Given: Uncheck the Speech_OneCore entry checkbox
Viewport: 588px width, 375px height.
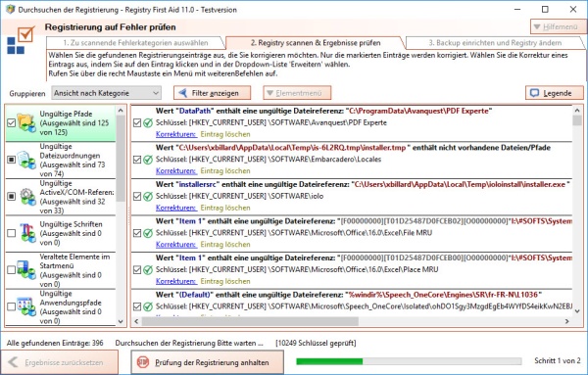Looking at the screenshot, I should tap(137, 306).
